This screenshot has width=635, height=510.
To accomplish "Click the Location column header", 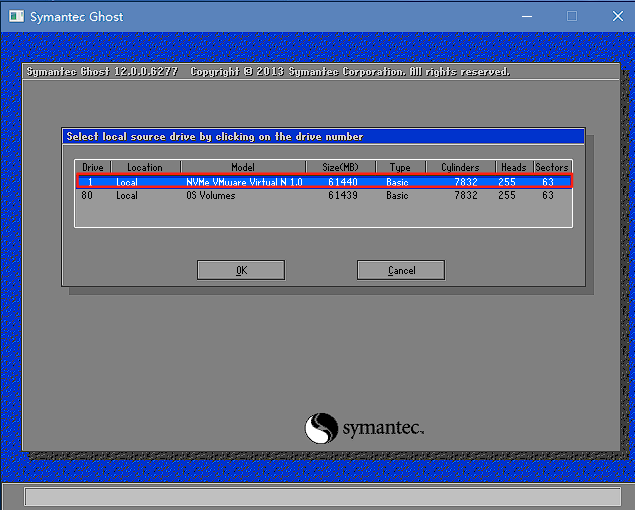I will (x=145, y=167).
